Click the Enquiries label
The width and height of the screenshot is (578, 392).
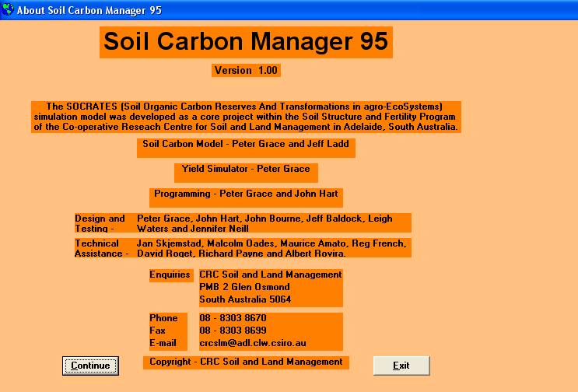click(171, 275)
